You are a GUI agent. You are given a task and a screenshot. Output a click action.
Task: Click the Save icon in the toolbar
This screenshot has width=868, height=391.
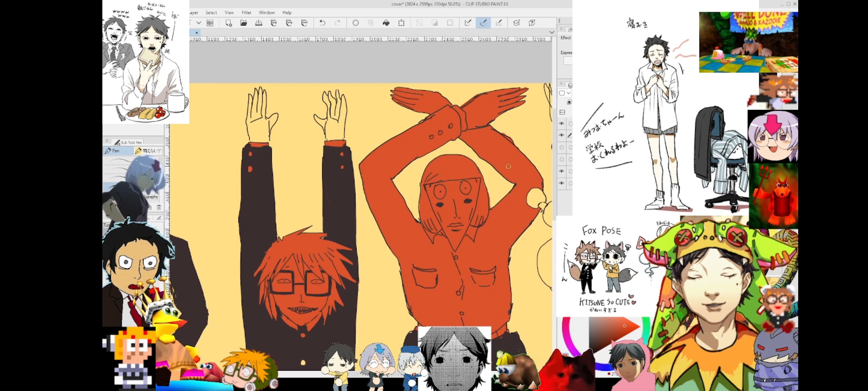(x=259, y=23)
